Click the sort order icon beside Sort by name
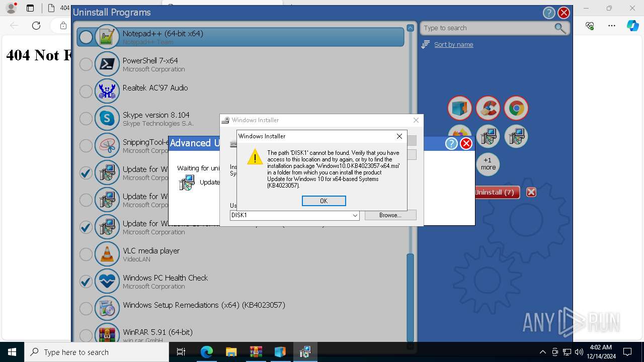 pos(426,45)
